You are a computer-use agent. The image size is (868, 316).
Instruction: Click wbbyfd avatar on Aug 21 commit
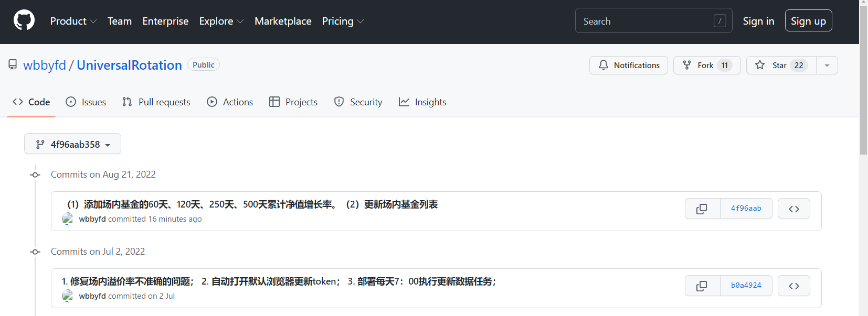click(67, 219)
